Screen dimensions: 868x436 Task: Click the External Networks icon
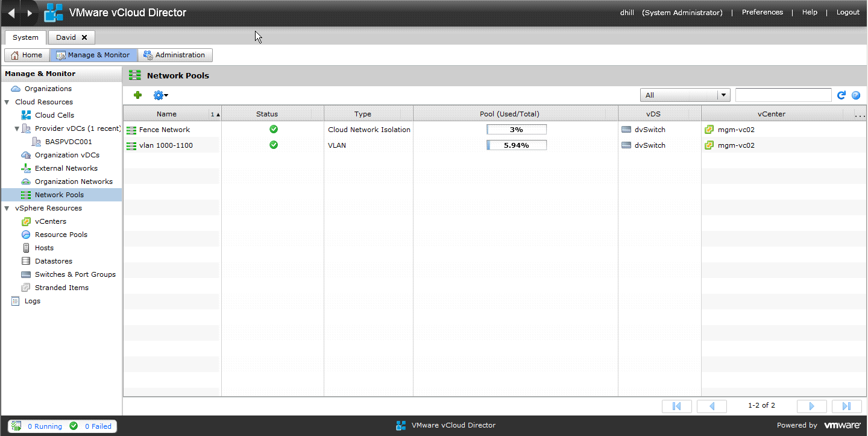(x=26, y=168)
